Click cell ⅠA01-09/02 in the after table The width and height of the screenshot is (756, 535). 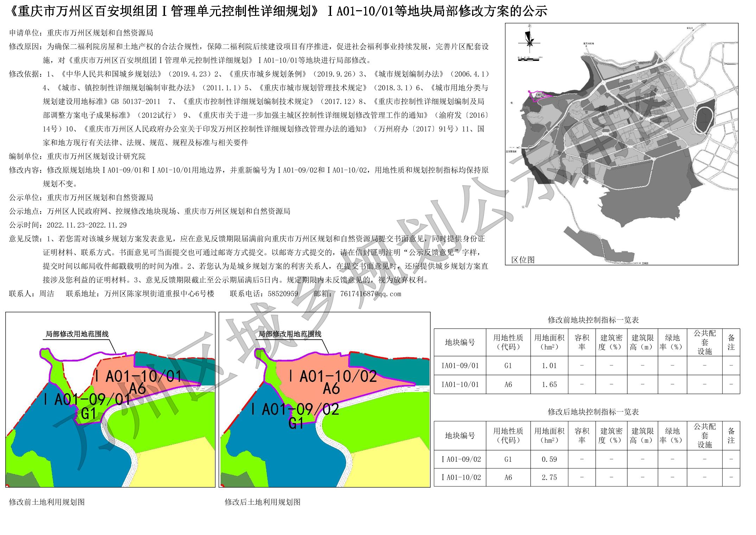(x=460, y=459)
